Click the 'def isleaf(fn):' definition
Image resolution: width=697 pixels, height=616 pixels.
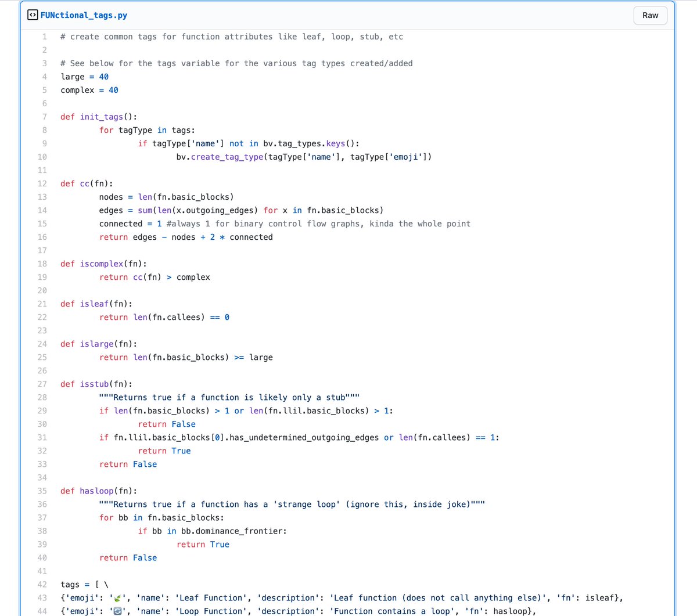(x=96, y=304)
